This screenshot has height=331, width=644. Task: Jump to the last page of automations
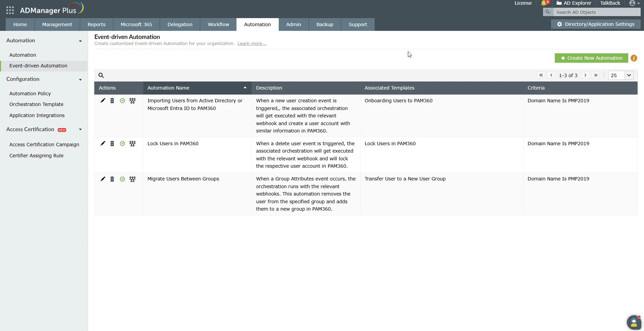click(x=596, y=75)
